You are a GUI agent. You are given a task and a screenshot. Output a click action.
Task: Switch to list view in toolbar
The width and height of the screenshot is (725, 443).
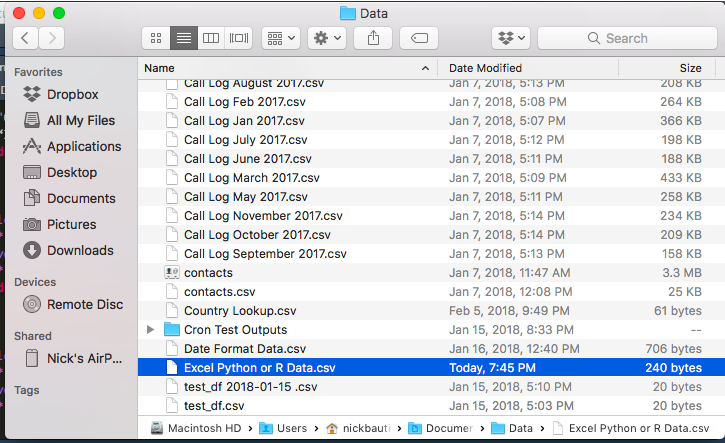(183, 38)
